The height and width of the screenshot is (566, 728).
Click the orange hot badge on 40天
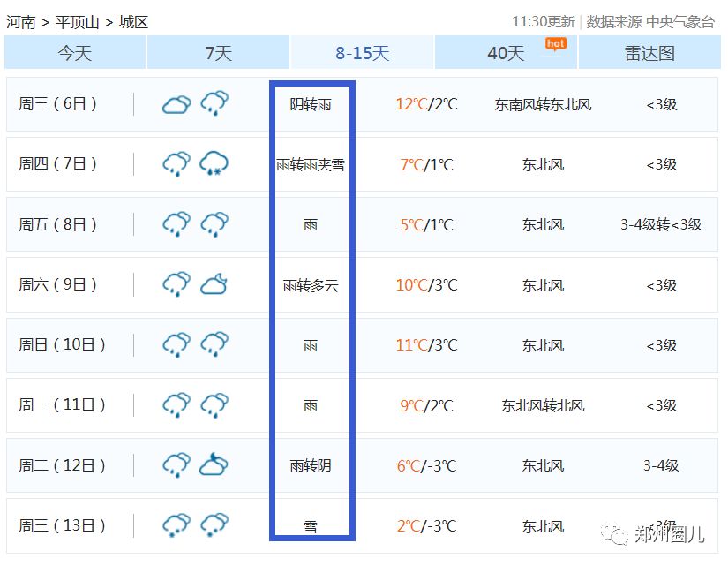[x=555, y=43]
